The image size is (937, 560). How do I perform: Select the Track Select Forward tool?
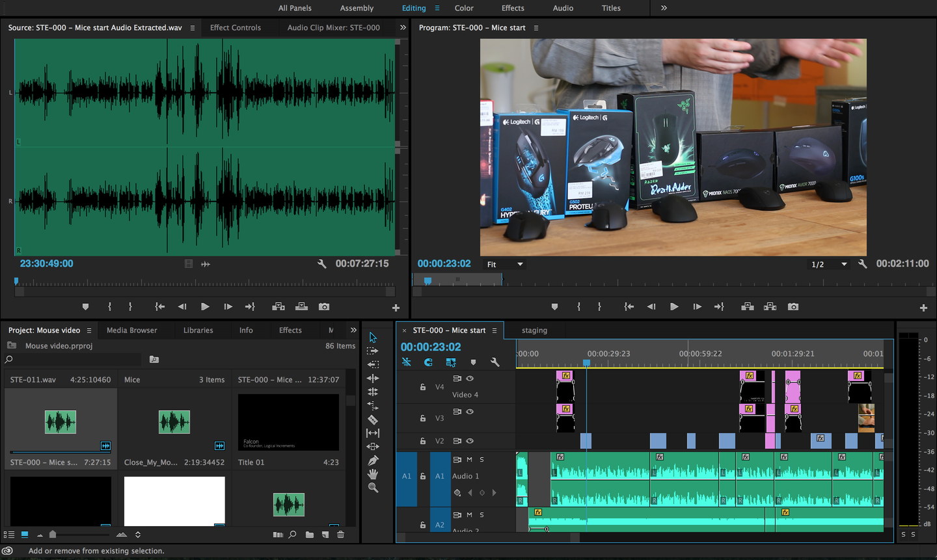pos(373,351)
